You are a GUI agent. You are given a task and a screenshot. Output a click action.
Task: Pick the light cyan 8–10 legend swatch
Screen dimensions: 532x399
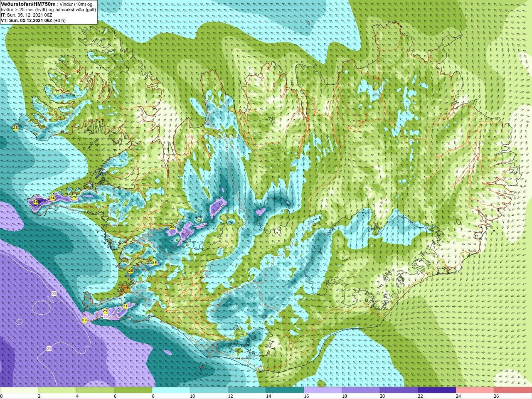point(171,390)
